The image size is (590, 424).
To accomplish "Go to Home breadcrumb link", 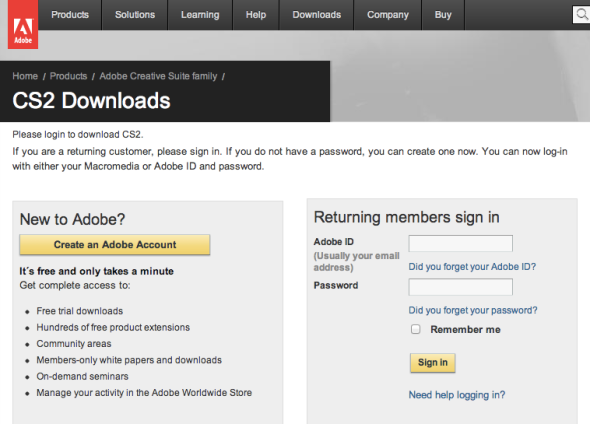I will pyautogui.click(x=25, y=76).
